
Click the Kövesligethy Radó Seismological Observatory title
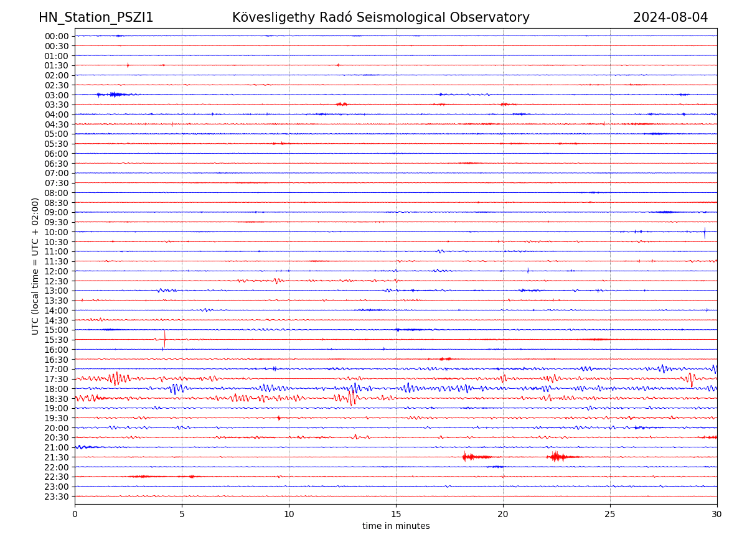(380, 18)
